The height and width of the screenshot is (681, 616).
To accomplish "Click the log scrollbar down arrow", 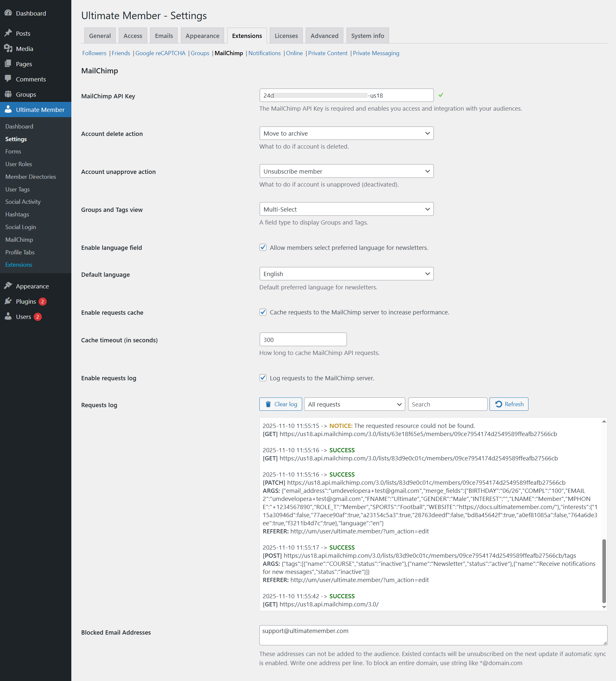I will (604, 607).
